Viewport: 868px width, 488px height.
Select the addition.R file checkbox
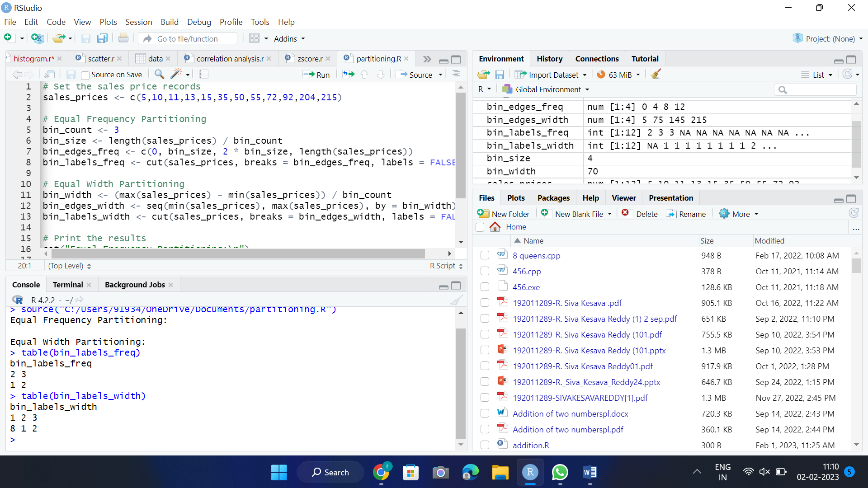coord(485,445)
